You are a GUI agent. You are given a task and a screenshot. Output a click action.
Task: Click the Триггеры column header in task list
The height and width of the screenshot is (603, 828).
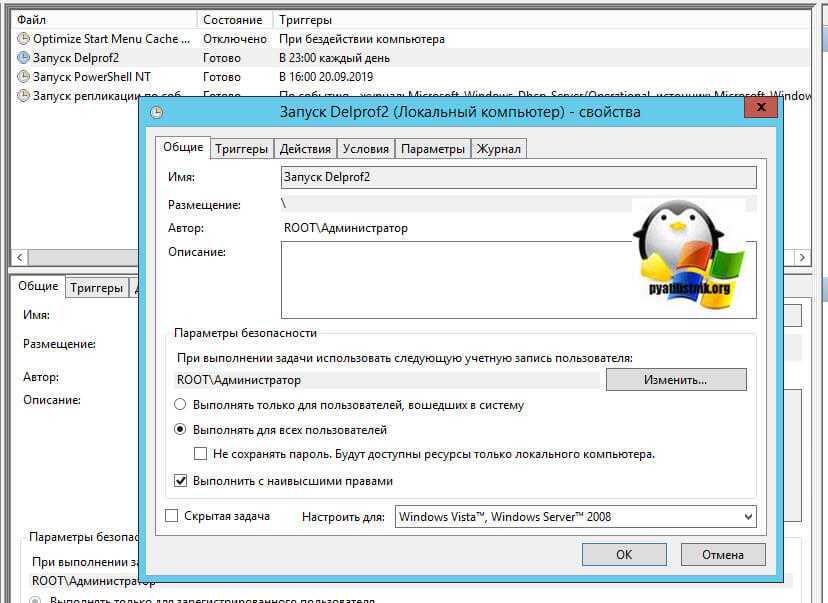(x=542, y=20)
